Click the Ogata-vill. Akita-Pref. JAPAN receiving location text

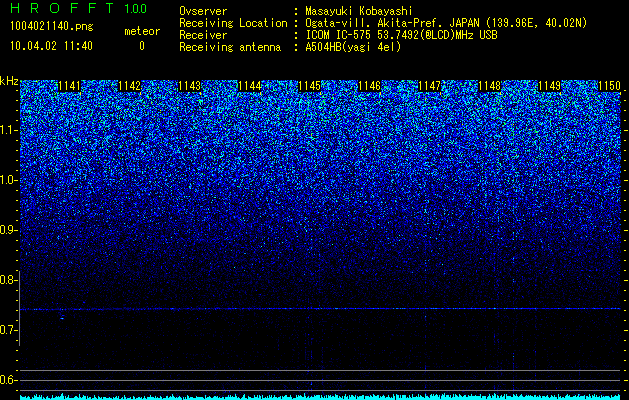tap(446, 23)
